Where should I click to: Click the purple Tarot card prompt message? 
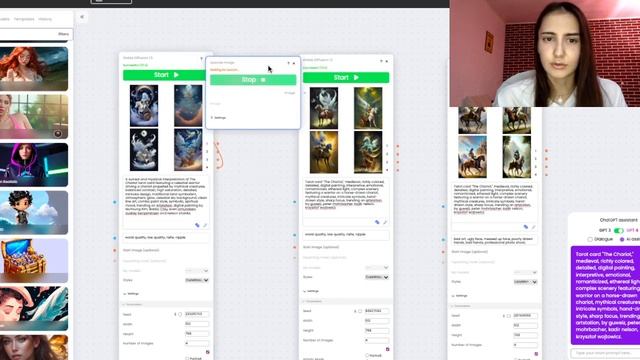[x=606, y=295]
